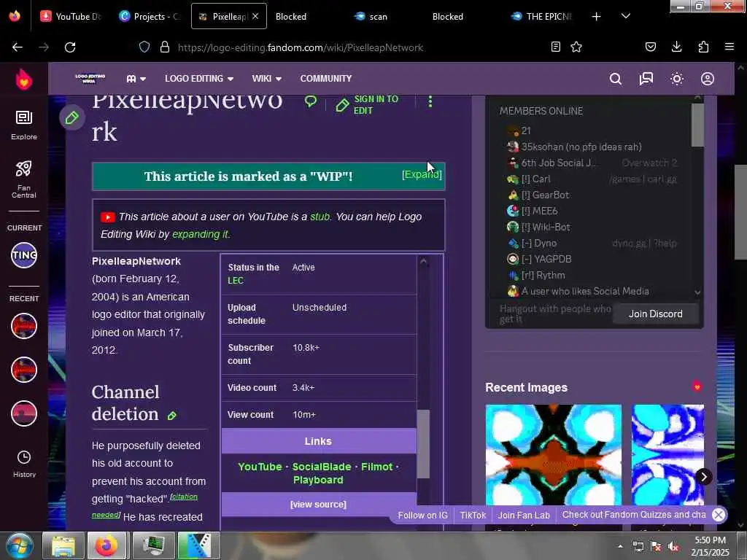747x560 pixels.
Task: Switch to the first Blocked tab
Action: [290, 17]
